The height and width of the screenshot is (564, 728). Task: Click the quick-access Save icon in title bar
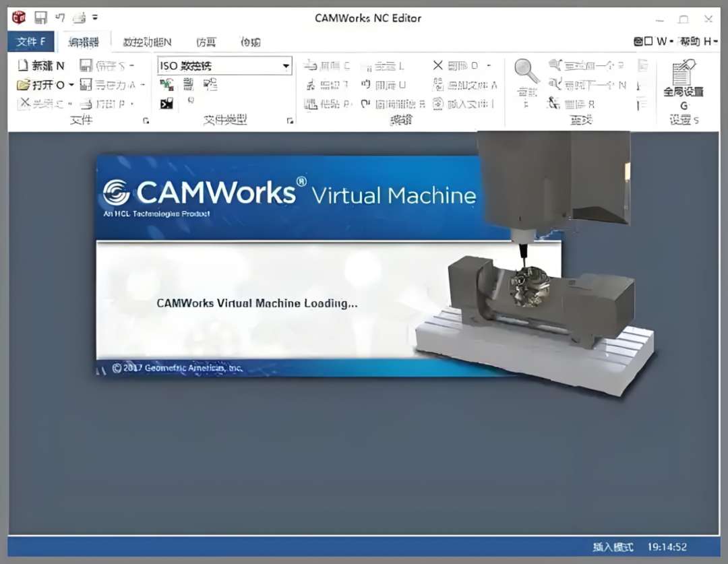(x=41, y=18)
